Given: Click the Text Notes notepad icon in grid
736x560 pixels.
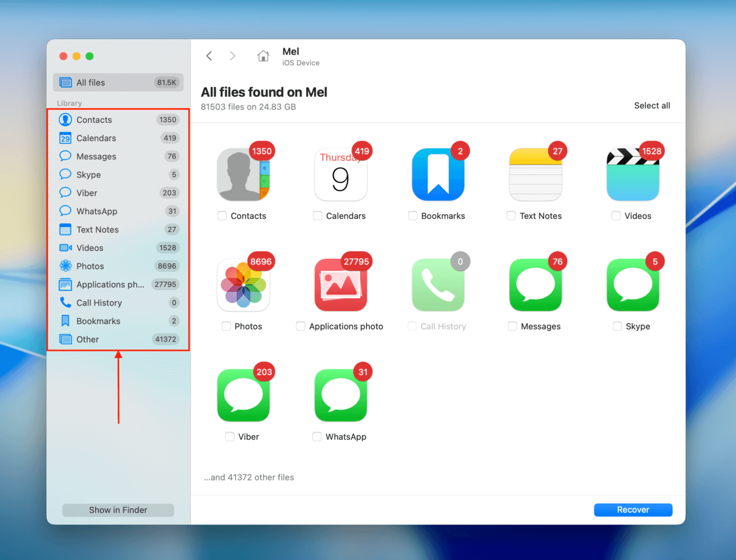Looking at the screenshot, I should pyautogui.click(x=535, y=175).
